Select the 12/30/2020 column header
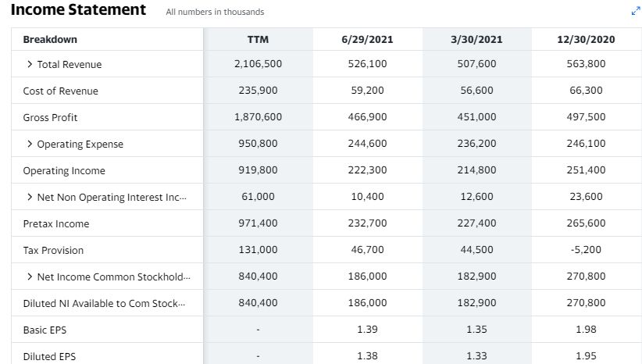 pos(586,39)
